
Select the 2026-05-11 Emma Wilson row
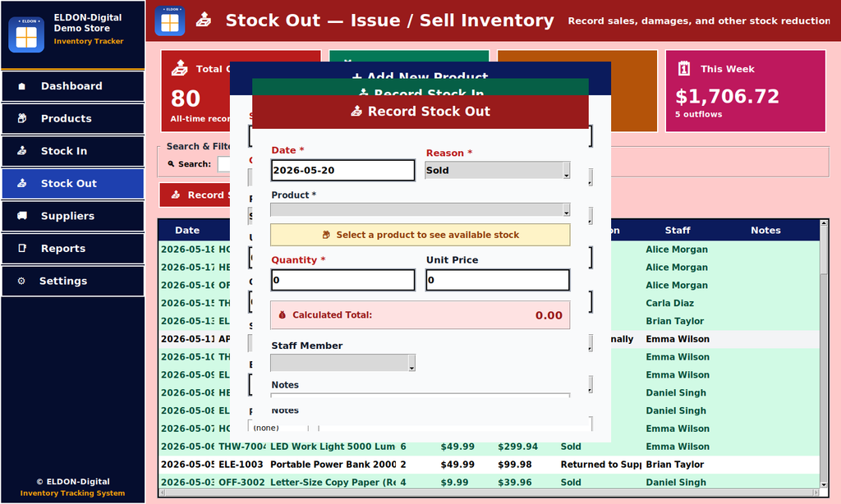tap(489, 339)
